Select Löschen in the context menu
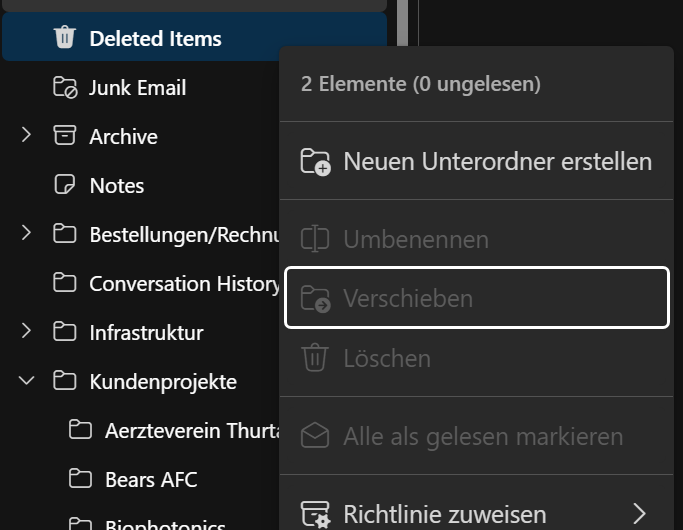The image size is (683, 530). 477,358
